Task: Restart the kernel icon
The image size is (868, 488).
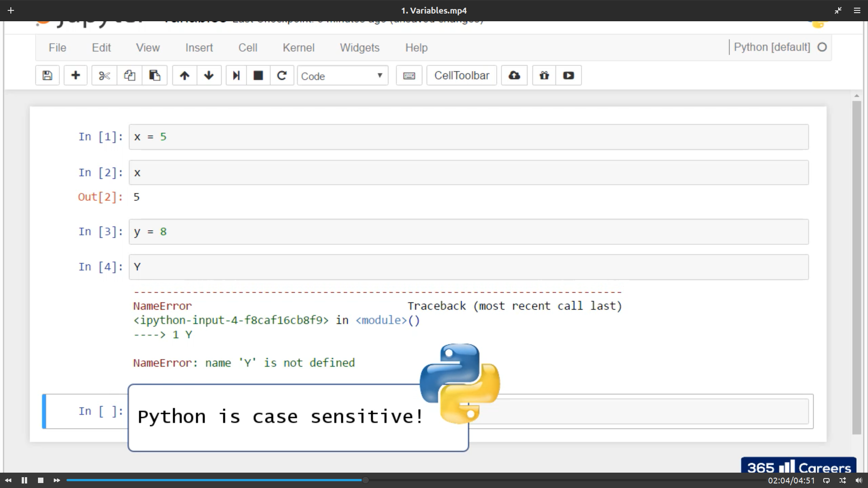Action: [x=282, y=75]
